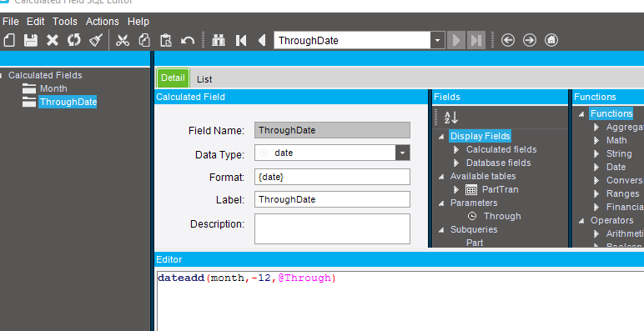The image size is (644, 331).
Task: Open the Data Type dropdown arrow
Action: [x=402, y=153]
